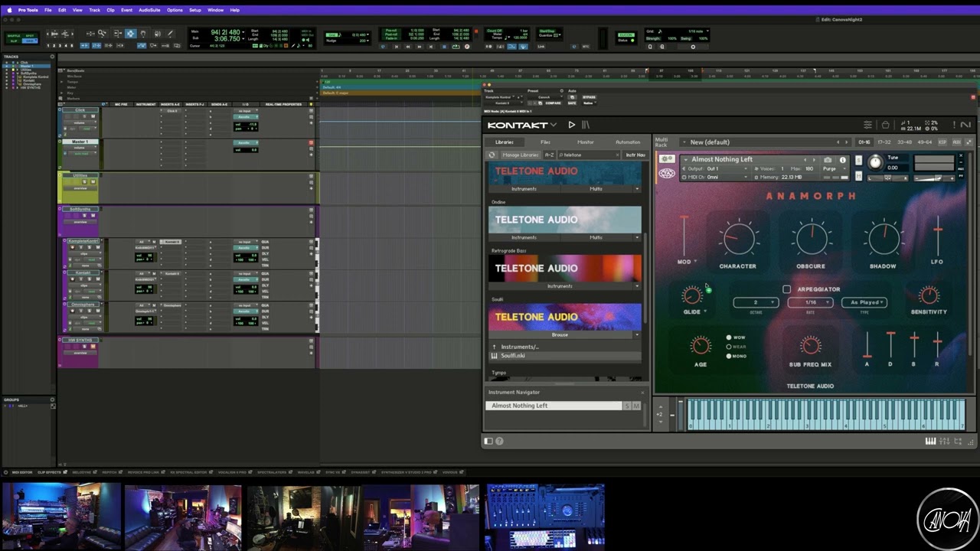Open the Output Out 1 dropdown

714,168
